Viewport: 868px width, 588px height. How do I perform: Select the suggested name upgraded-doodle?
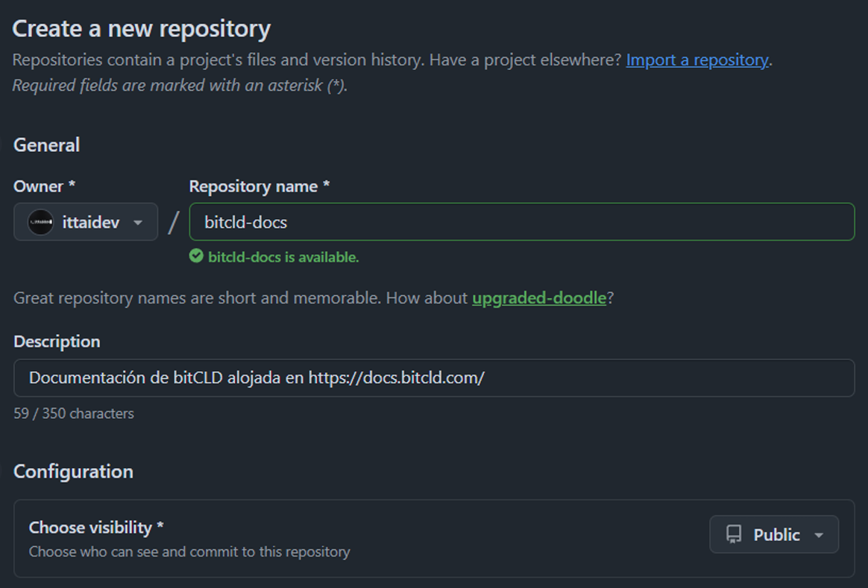coord(538,297)
